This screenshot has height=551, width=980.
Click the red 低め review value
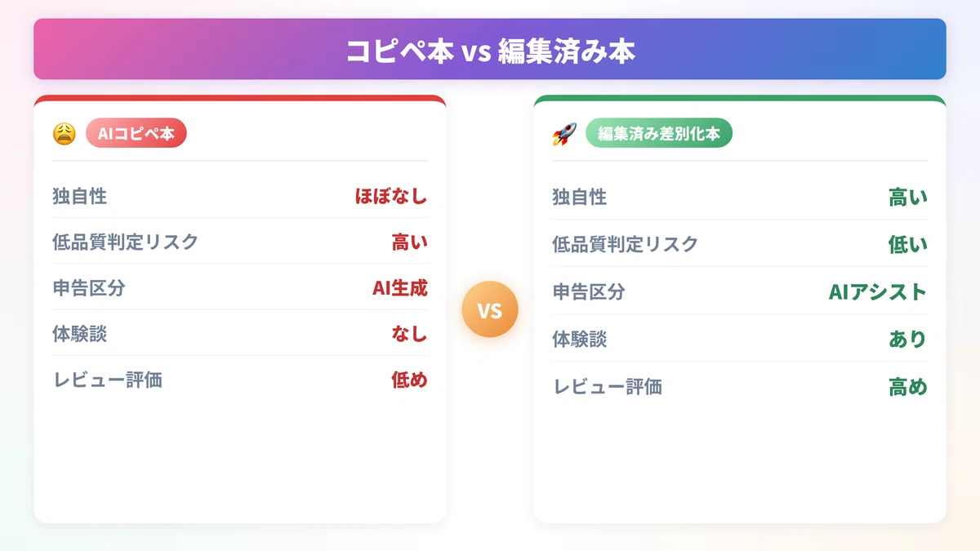(x=409, y=379)
